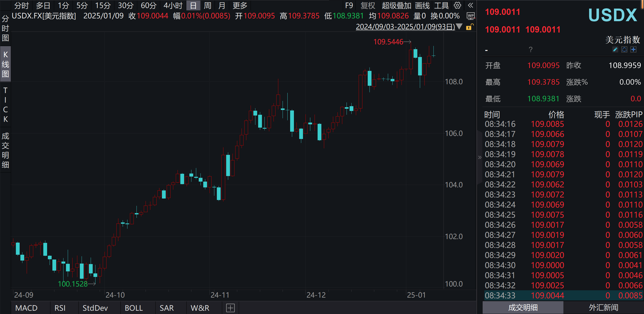
Task: Expand the date range dropdown triangle
Action: 459,26
